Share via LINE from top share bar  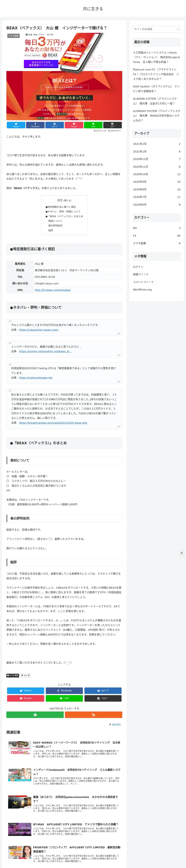click(93, 125)
